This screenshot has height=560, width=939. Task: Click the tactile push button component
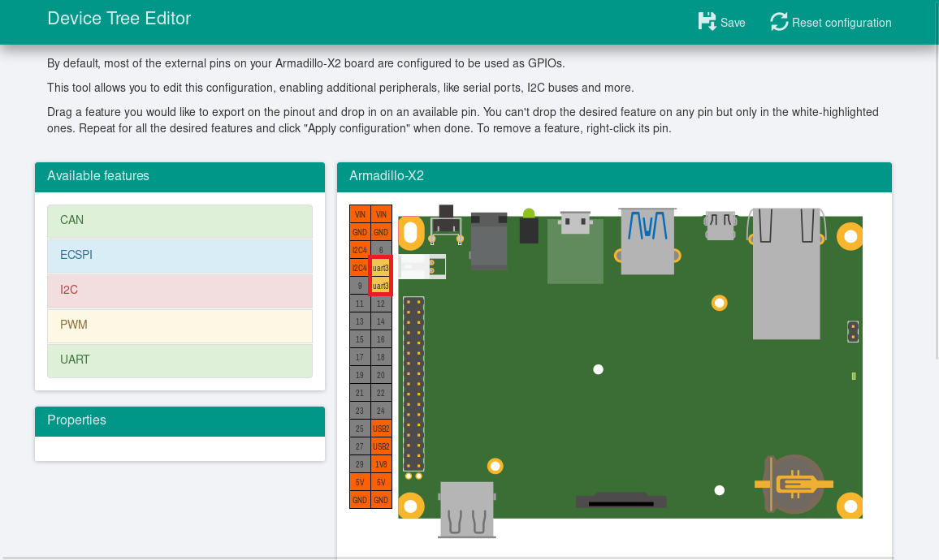click(445, 224)
